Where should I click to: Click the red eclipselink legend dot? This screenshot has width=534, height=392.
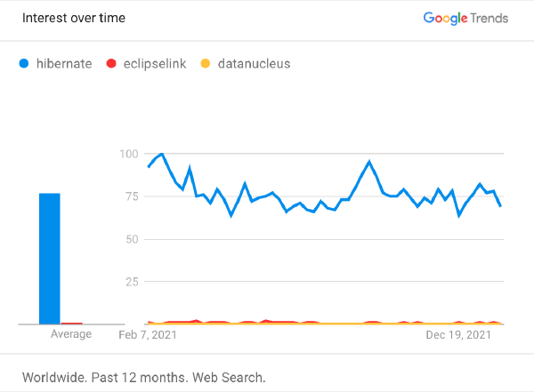tap(111, 63)
